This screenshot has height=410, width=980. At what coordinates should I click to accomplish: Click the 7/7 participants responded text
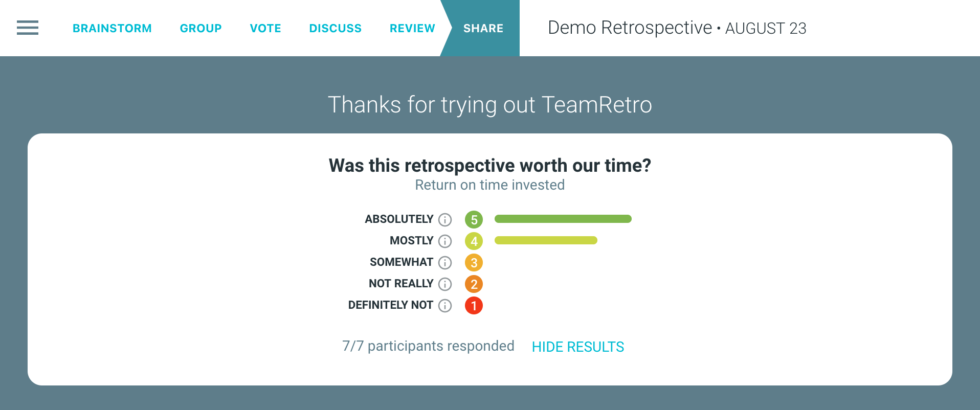point(428,346)
